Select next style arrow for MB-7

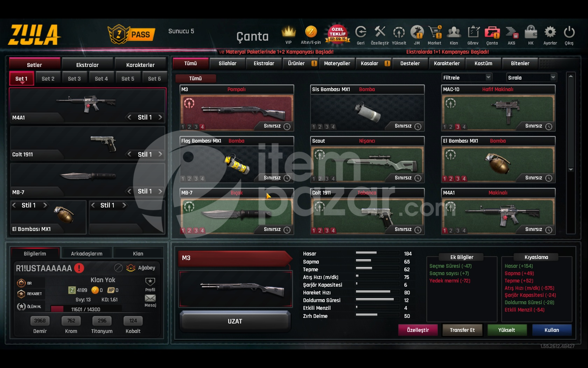pos(160,191)
